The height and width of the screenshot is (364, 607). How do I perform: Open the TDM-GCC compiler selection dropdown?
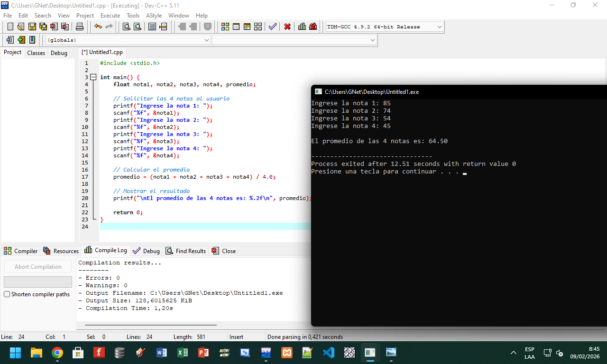coord(439,27)
